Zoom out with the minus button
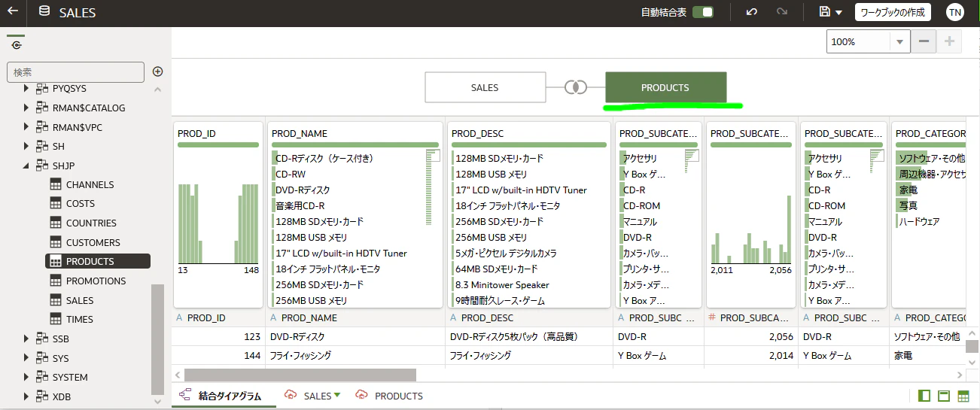The width and height of the screenshot is (980, 410). [x=924, y=41]
